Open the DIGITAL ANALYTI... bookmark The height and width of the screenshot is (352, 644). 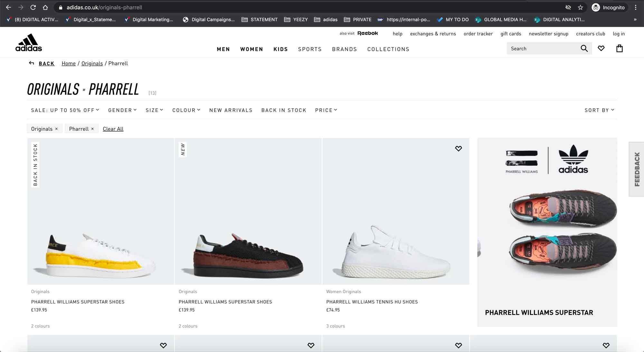coord(559,20)
